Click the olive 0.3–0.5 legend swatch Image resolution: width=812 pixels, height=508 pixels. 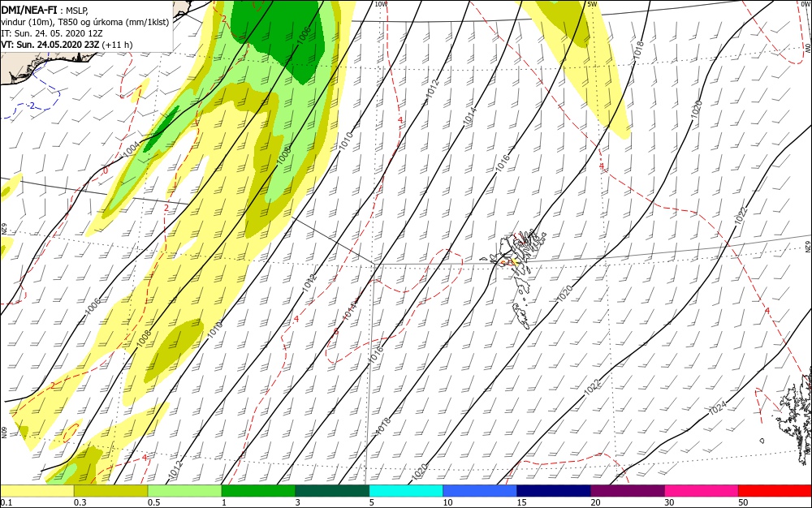click(x=110, y=491)
